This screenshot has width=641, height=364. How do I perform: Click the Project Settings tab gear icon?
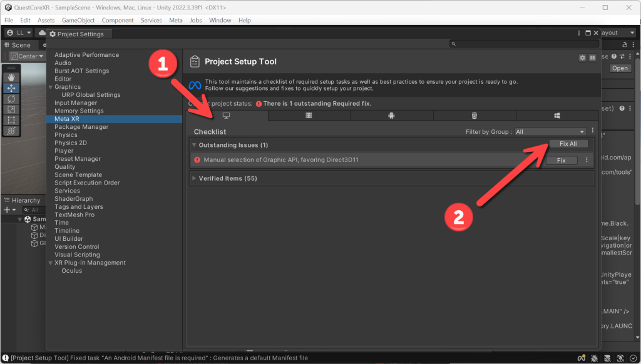click(x=53, y=34)
